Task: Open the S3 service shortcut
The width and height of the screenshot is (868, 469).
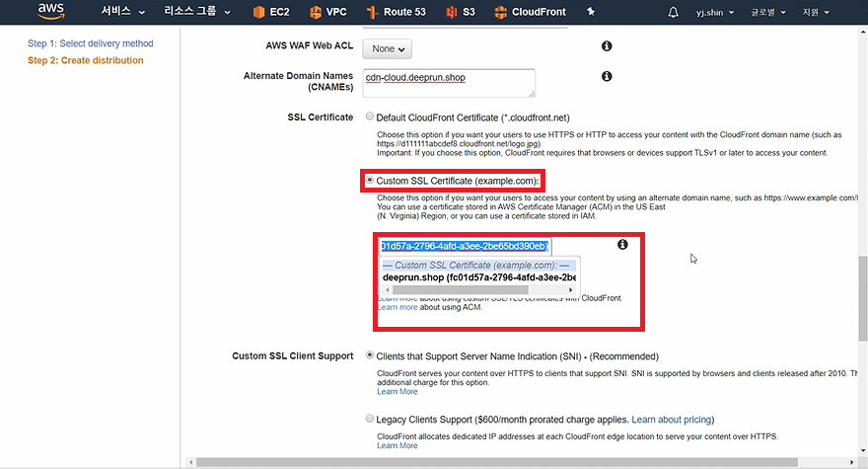Action: [461, 12]
